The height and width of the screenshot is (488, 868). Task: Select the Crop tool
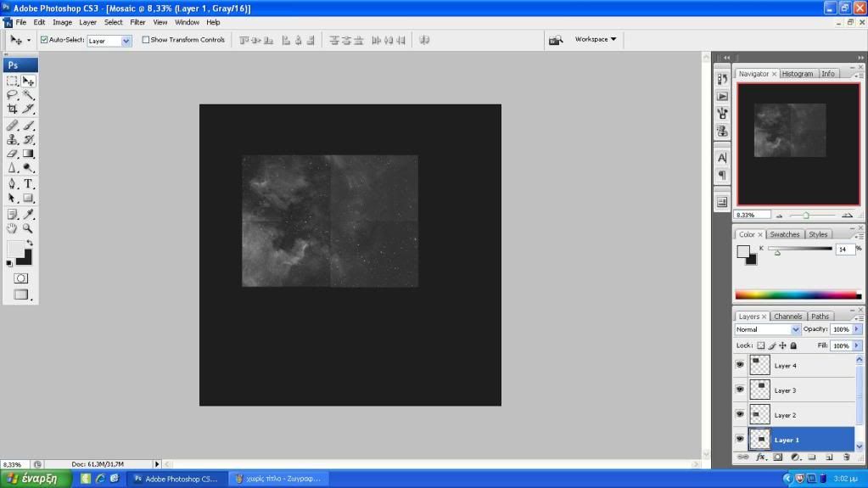13,109
